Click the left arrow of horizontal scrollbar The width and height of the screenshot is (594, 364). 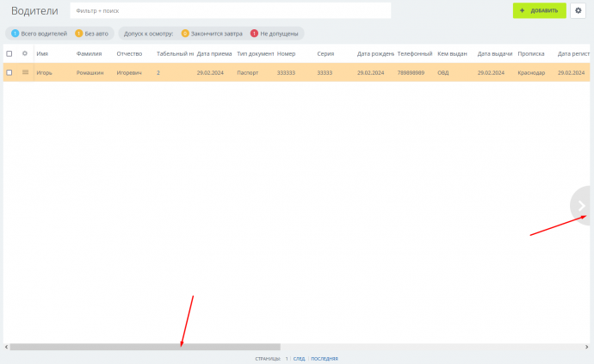(x=6, y=347)
